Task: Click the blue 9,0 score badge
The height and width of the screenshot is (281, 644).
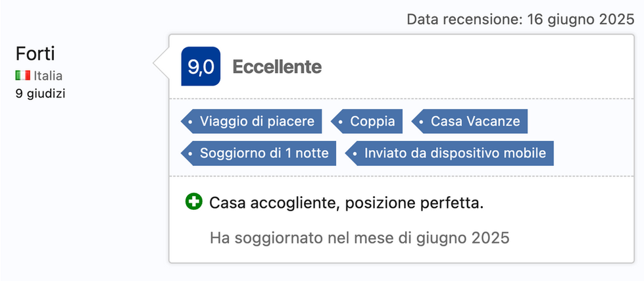Action: [201, 66]
